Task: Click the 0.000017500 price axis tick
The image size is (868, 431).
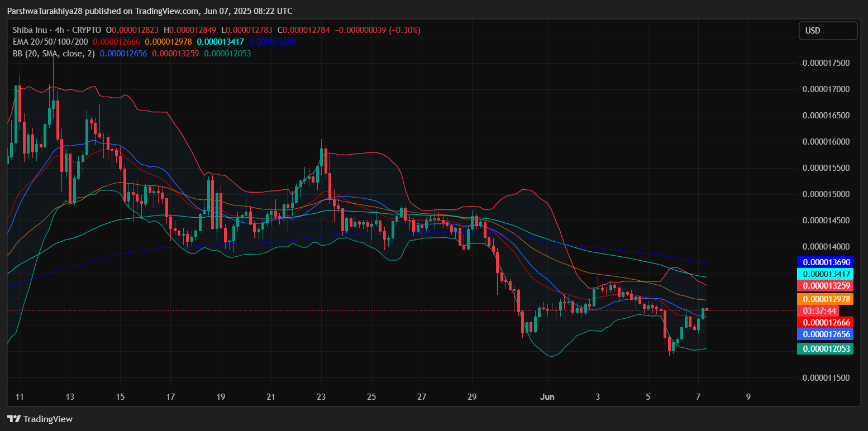Action: tap(826, 63)
